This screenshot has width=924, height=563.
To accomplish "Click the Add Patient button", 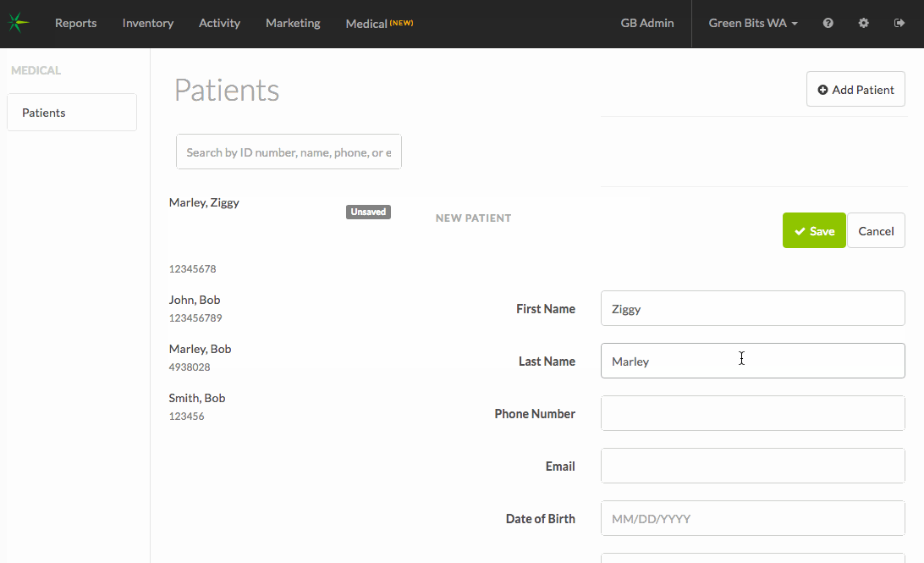I will pos(855,90).
